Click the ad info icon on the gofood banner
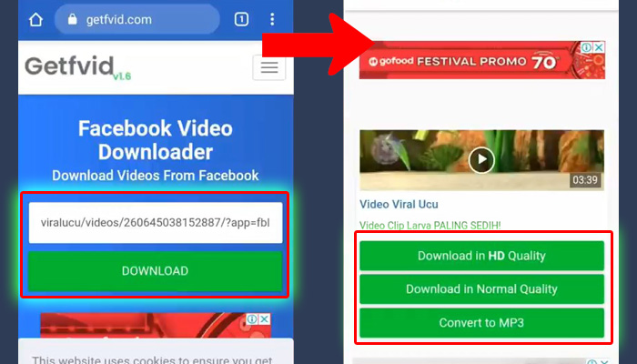 586,47
